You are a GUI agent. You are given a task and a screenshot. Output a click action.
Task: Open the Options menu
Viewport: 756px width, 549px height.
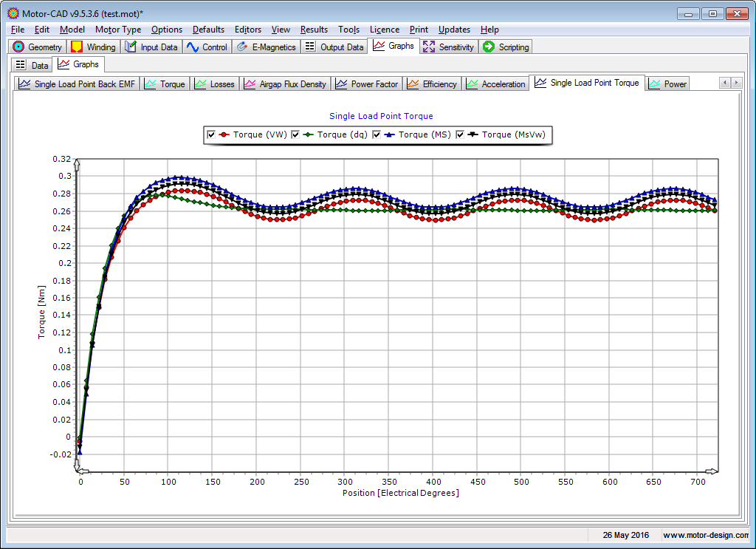click(x=167, y=30)
